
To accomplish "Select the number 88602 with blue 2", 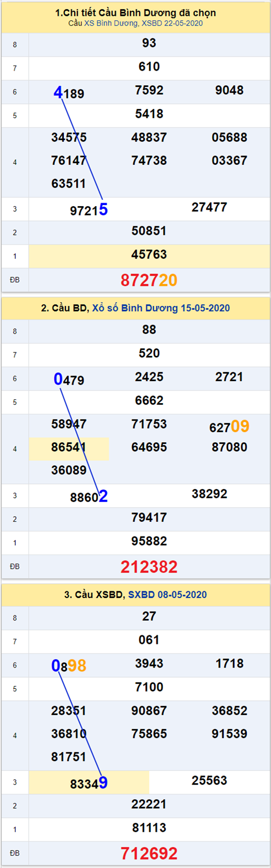I will click(x=89, y=497).
